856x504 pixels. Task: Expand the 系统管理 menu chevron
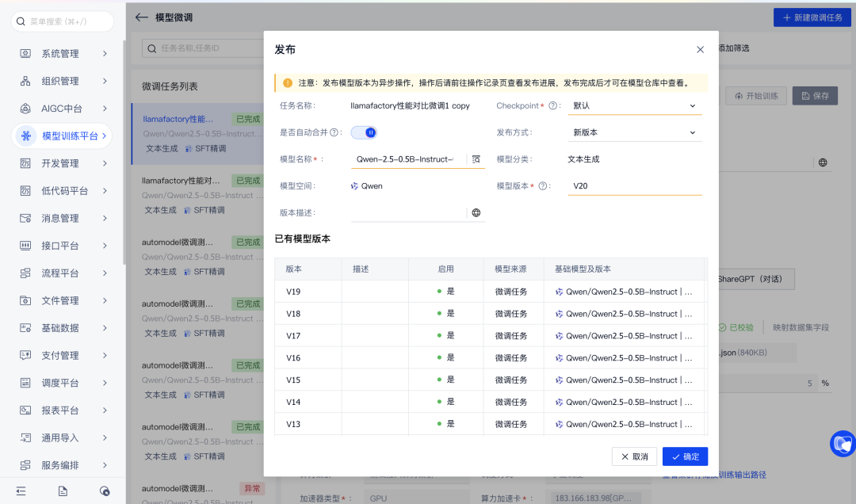click(105, 54)
